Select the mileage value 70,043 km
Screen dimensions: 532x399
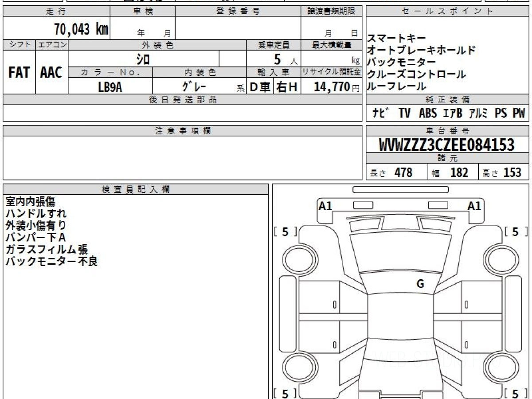[81, 29]
